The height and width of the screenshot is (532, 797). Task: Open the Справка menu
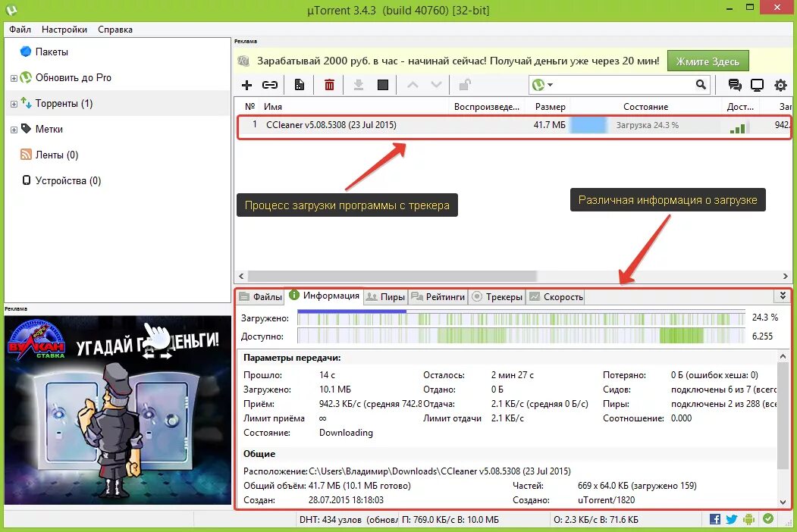[115, 30]
